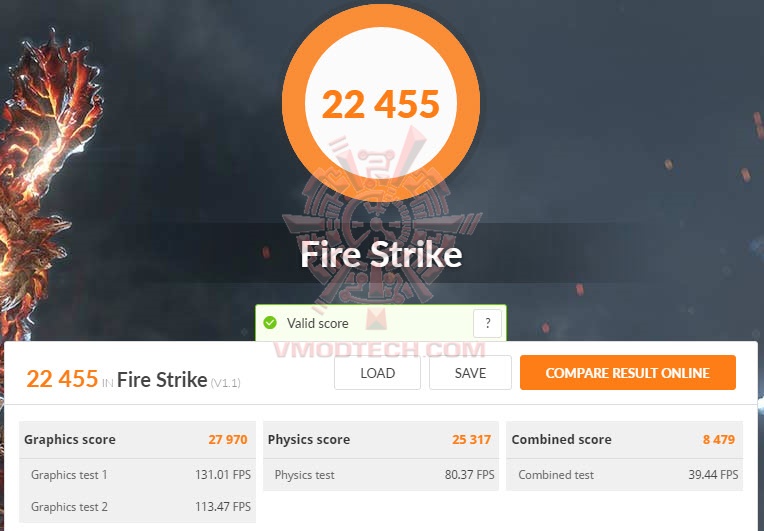
Task: Click the large orange score circle
Action: [x=381, y=102]
